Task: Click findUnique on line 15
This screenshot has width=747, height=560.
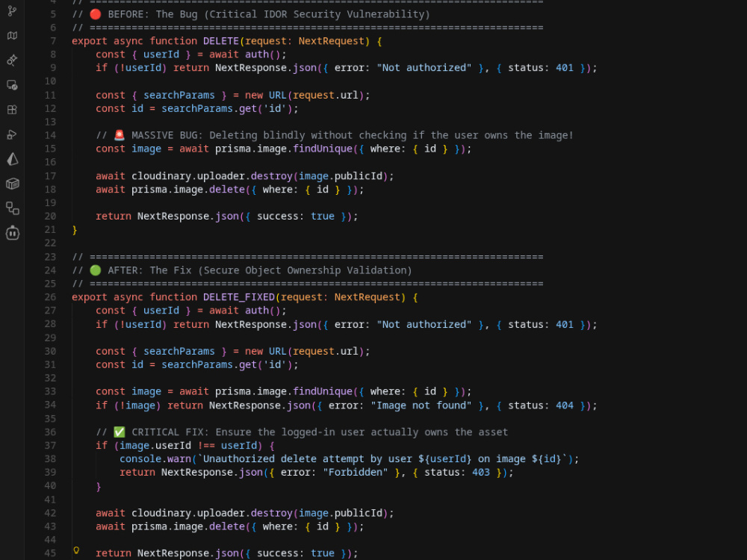Action: tap(323, 149)
